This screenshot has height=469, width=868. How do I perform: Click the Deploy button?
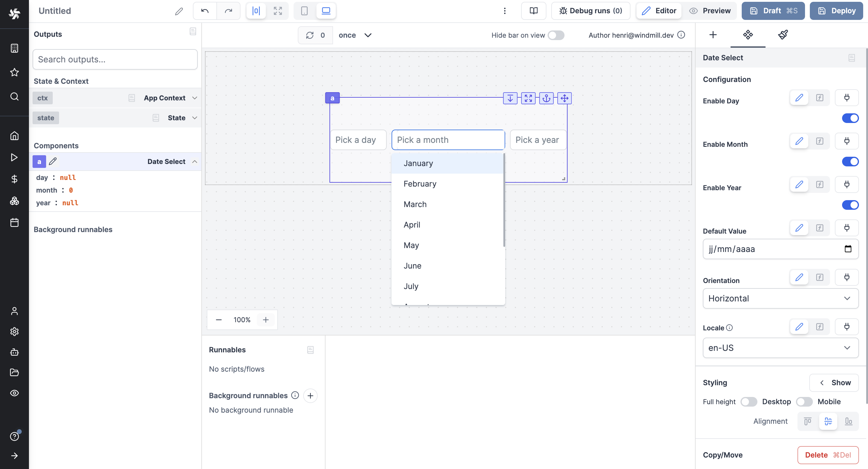click(836, 11)
